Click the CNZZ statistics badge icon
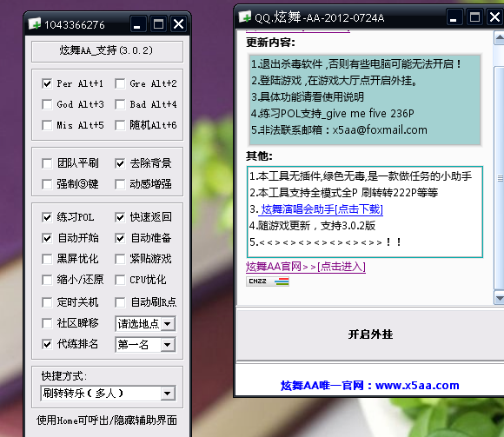The width and height of the screenshot is (504, 437). 268,281
